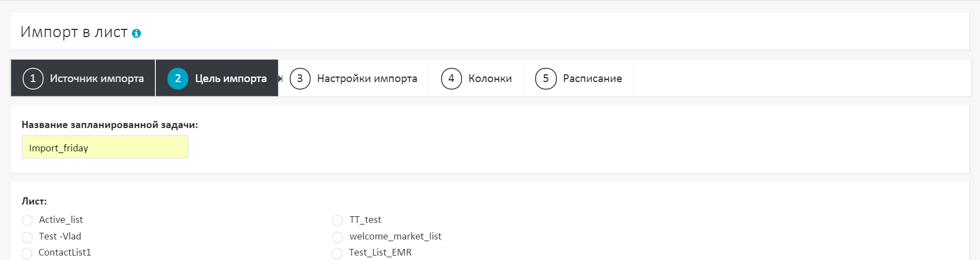
Task: Choose the welcome_market_list radio option
Action: click(337, 237)
